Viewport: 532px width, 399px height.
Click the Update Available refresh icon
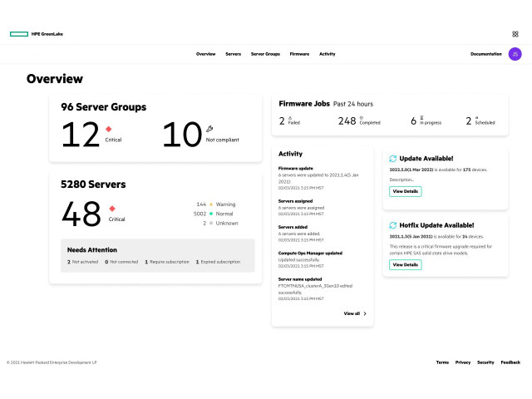tap(393, 159)
